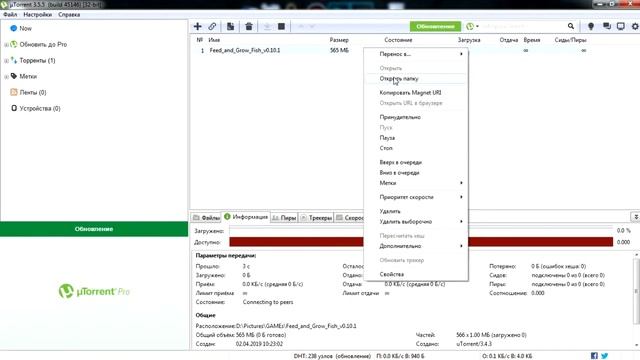Select Вниз в очереди menu entry
Viewport: 640px width, 360px height.
(x=416, y=172)
